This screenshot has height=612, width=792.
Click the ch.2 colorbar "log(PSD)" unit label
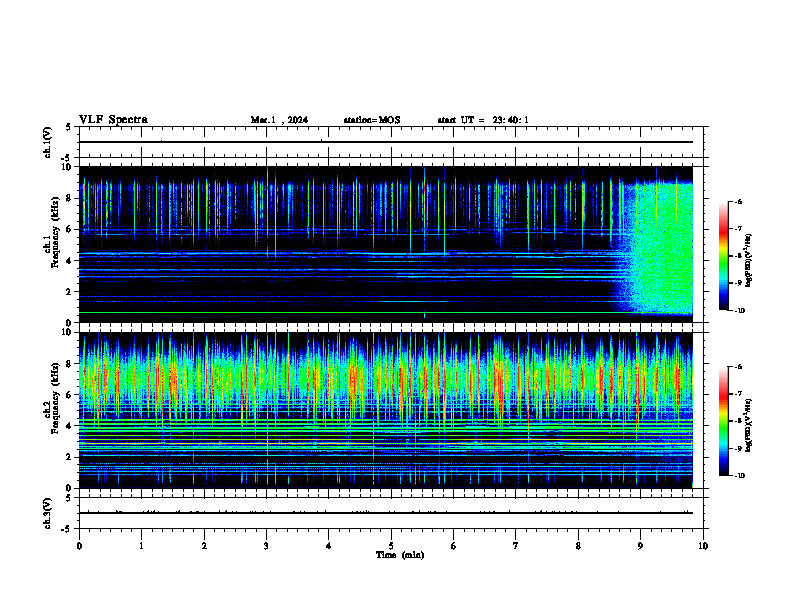point(749,426)
